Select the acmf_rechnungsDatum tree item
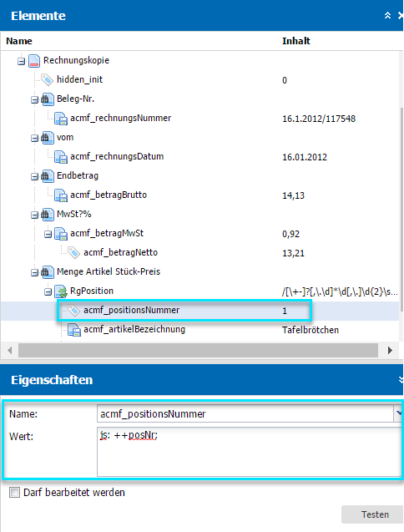The image size is (404, 532). coord(117,157)
